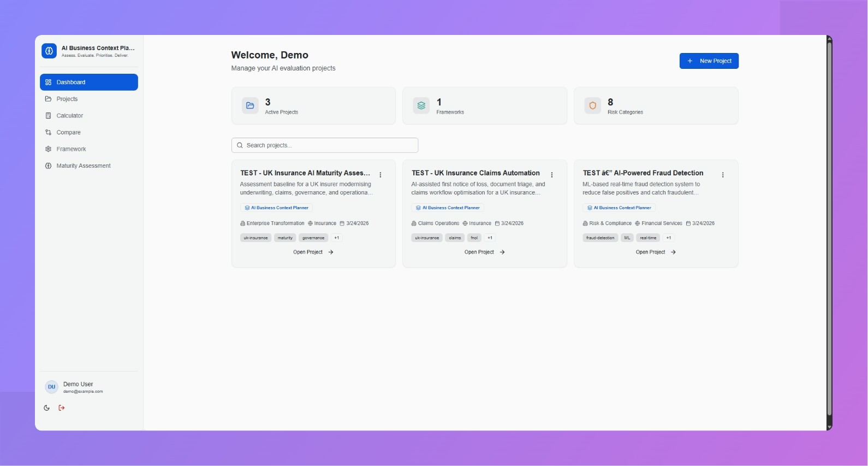
Task: Click AI-Powered Fraud Detection card title
Action: (x=643, y=173)
